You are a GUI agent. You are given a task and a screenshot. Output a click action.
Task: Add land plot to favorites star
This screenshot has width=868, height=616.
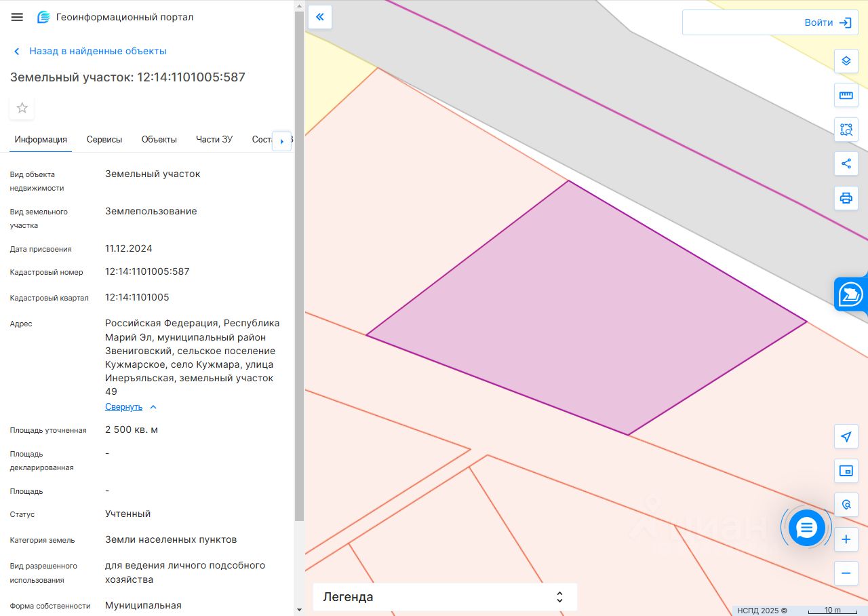tap(22, 108)
